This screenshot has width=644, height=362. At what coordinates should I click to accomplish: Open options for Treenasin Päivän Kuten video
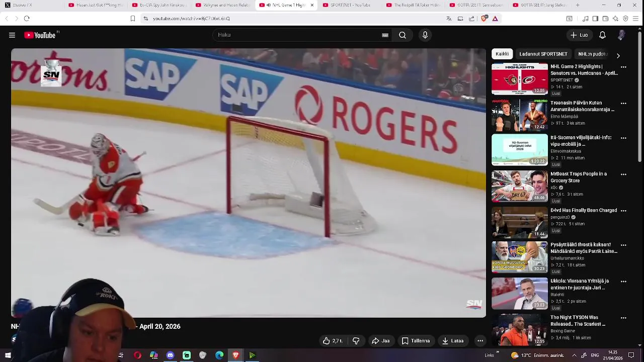623,104
